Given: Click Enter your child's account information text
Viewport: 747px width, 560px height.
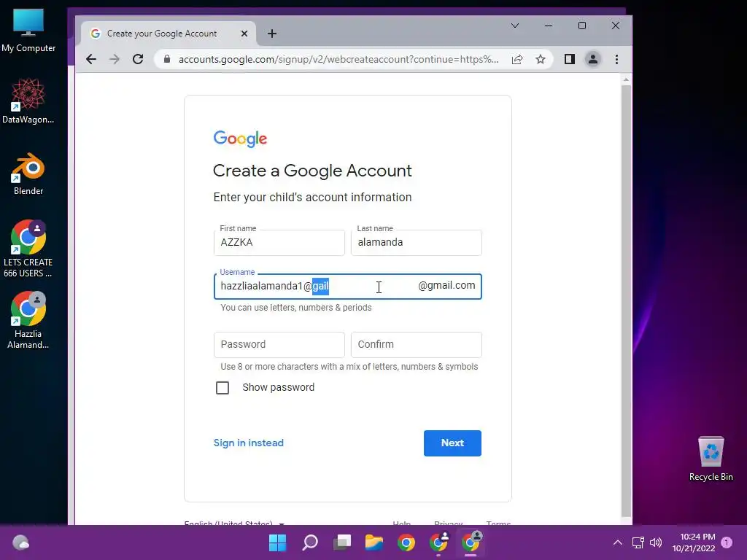Looking at the screenshot, I should [x=312, y=197].
